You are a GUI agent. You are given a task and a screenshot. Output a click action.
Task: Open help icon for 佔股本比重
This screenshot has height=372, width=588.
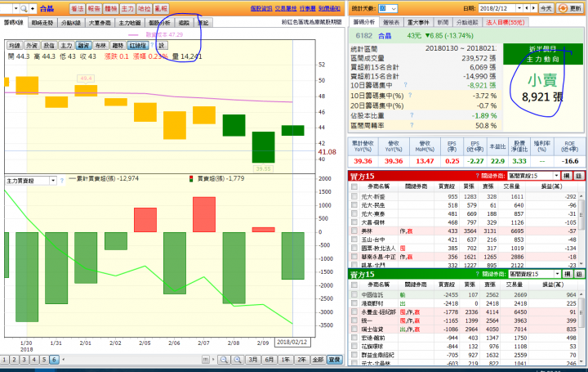(412, 115)
